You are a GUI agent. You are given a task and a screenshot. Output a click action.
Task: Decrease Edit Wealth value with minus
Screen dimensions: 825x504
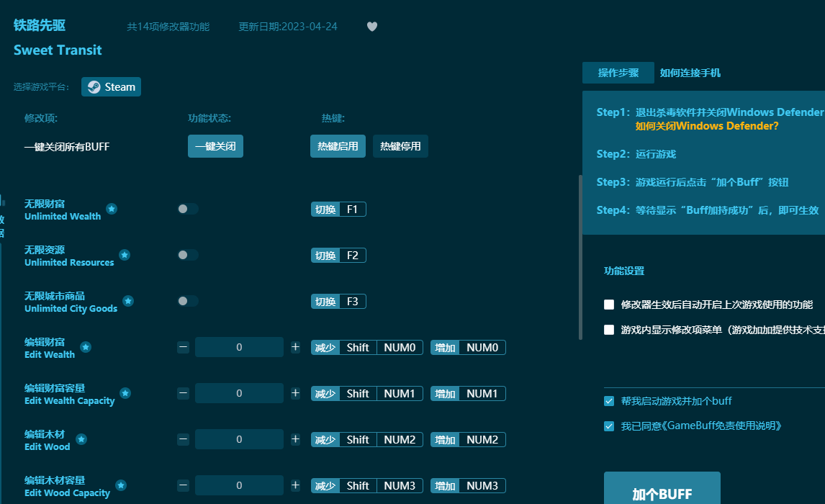[x=183, y=347]
